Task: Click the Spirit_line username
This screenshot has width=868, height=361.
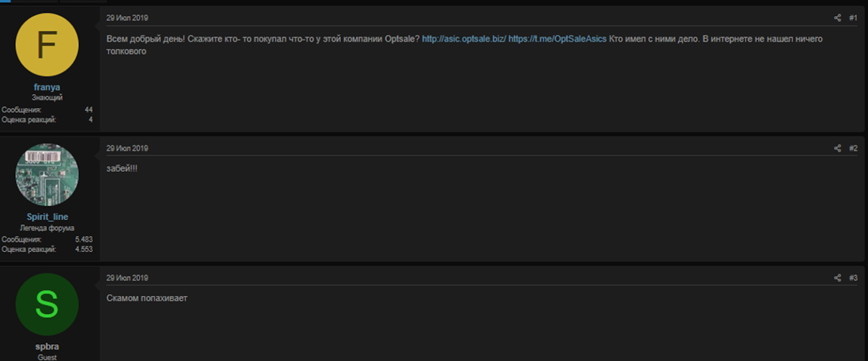Action: click(x=47, y=217)
